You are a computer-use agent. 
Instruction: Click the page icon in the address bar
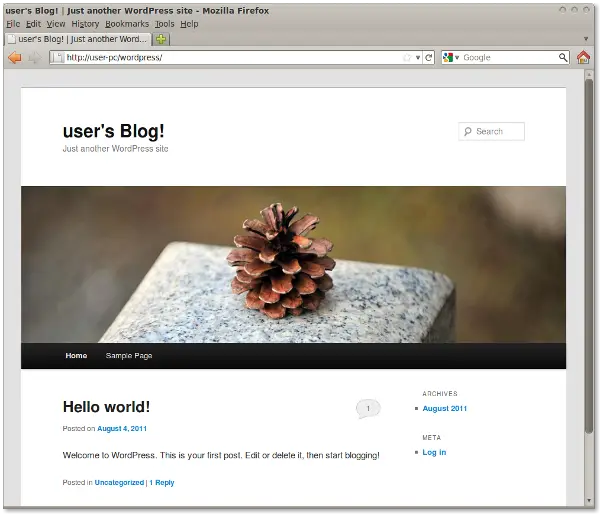57,57
